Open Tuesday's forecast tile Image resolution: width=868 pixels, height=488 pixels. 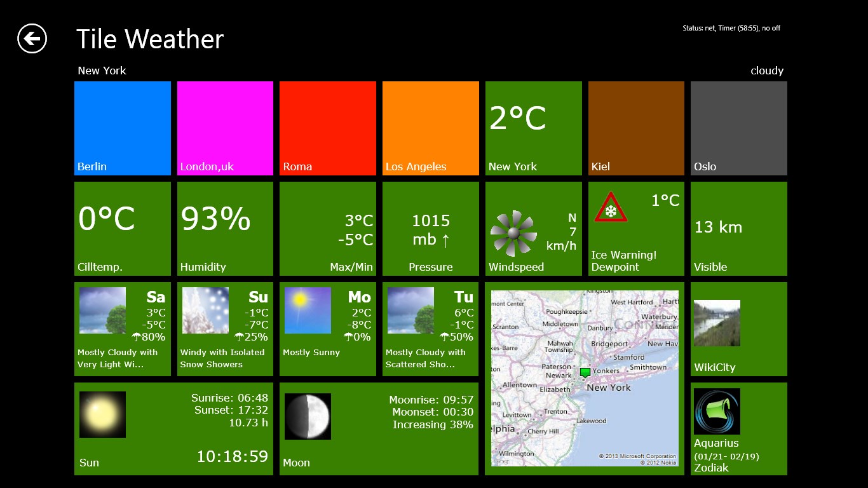(x=430, y=329)
